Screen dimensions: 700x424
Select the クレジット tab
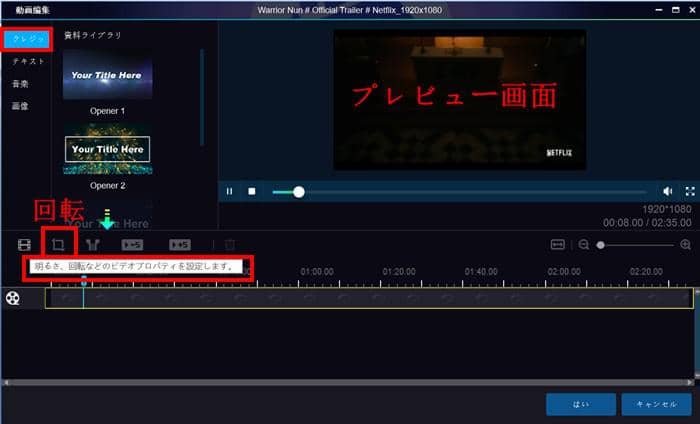click(x=28, y=39)
